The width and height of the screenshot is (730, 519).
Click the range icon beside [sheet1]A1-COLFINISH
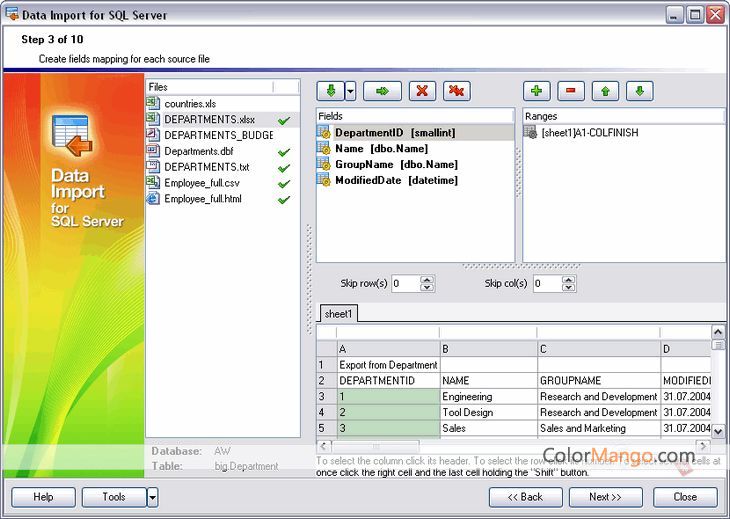(531, 132)
